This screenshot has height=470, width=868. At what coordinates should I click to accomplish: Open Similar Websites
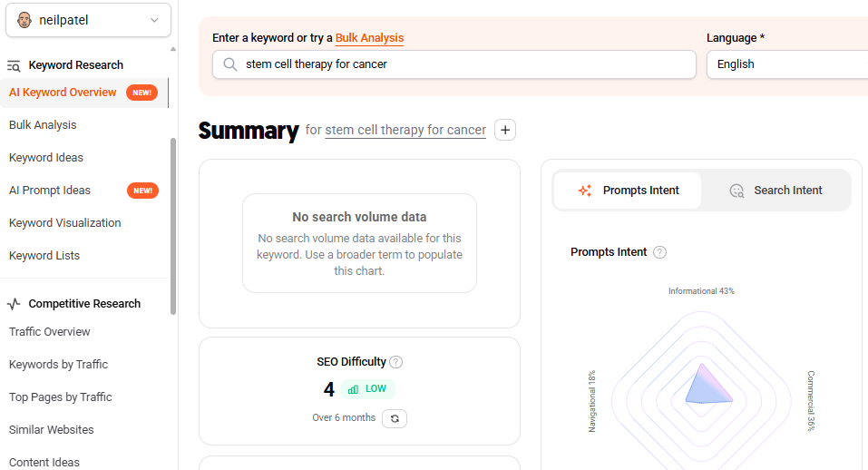[51, 429]
